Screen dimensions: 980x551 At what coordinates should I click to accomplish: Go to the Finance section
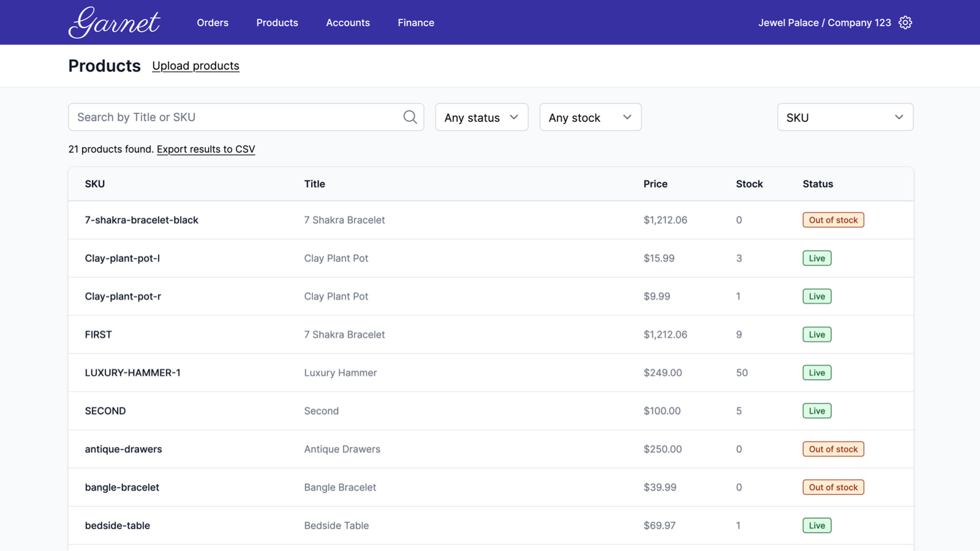click(415, 23)
